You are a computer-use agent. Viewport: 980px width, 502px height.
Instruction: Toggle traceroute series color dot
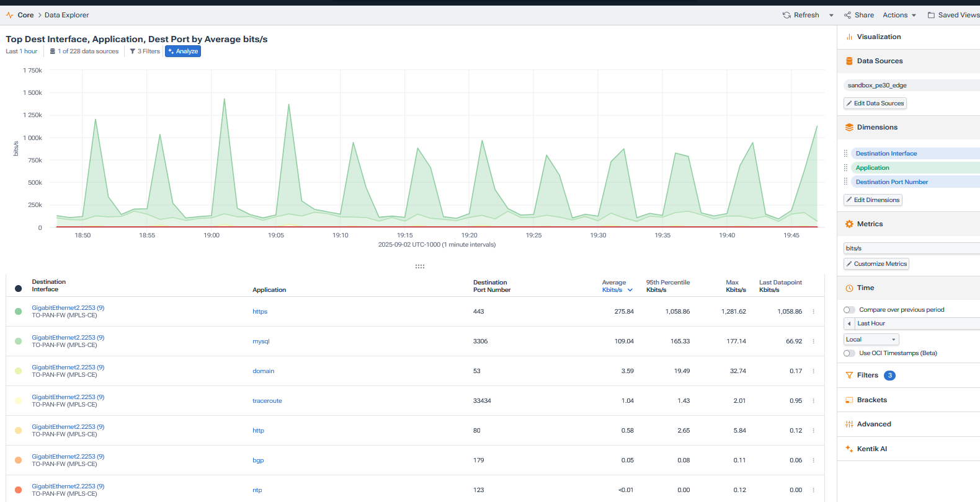pos(18,401)
